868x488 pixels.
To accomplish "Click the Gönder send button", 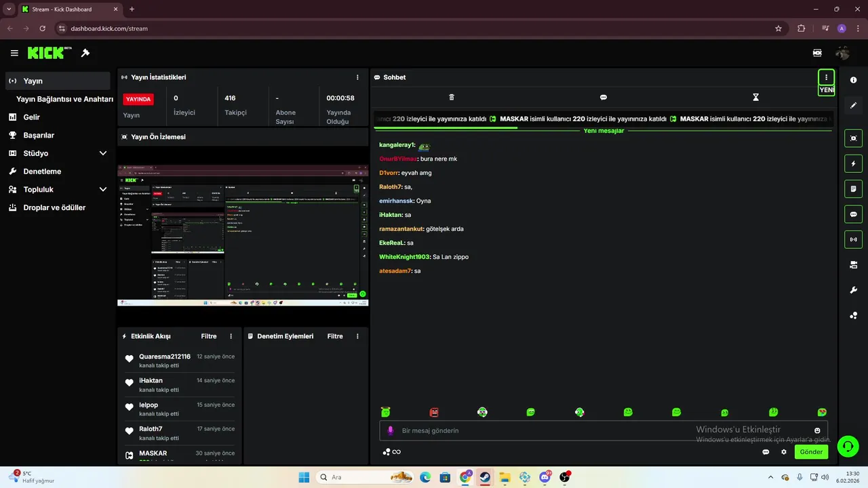I will click(811, 452).
